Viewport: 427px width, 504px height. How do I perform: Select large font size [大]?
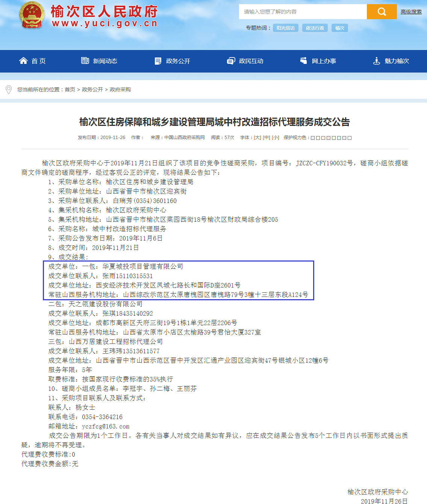(257, 138)
